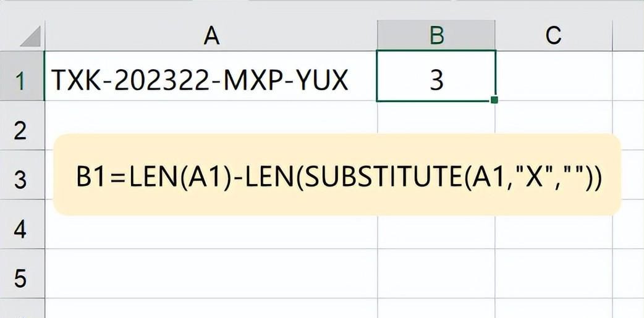The width and height of the screenshot is (644, 318).
Task: Click empty cell C2
Action: 554,117
